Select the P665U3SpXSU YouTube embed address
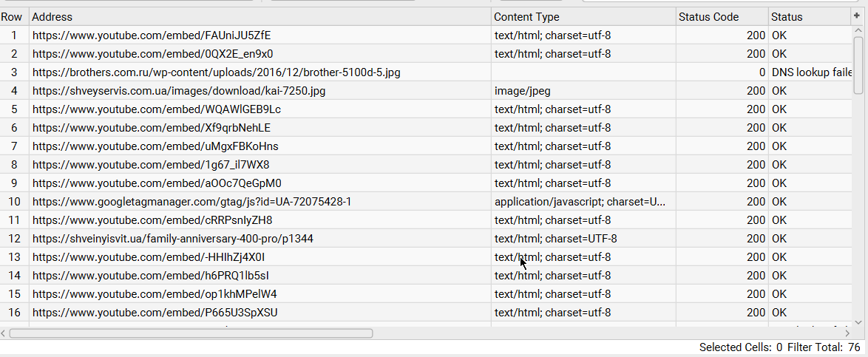This screenshot has height=357, width=868. pos(155,312)
